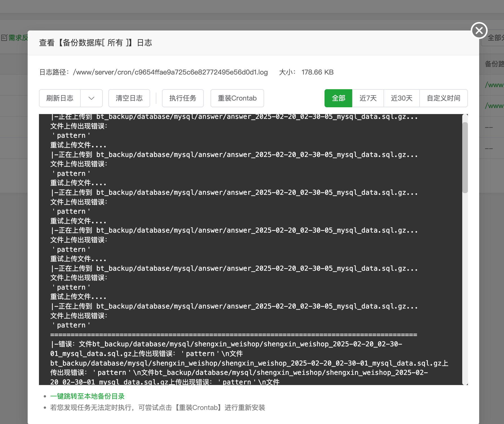Select the 全部 time filter tab
The image size is (504, 424).
338,98
